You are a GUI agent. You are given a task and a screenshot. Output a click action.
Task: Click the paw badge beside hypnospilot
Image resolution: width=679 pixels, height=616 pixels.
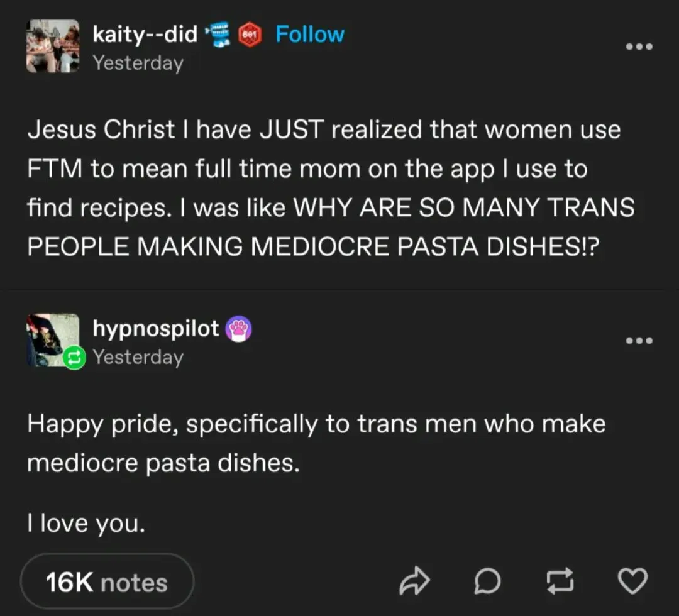[240, 329]
